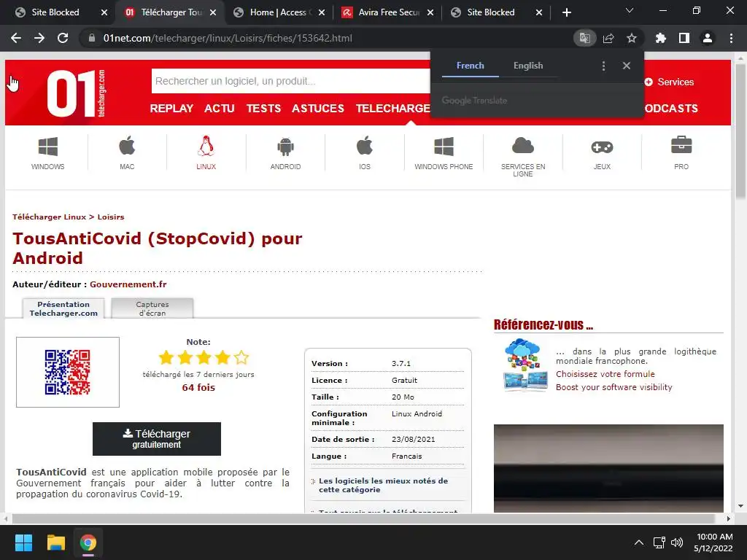
Task: Choose English in the translate popup
Action: [x=528, y=66]
